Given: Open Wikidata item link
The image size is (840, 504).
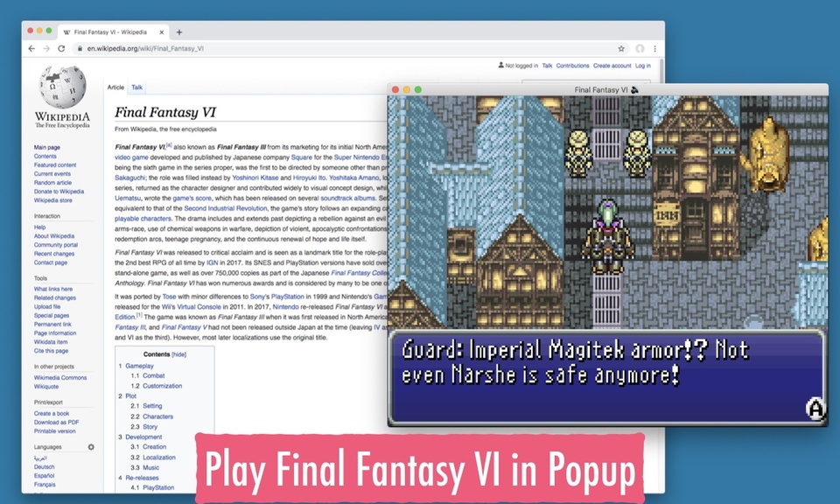Looking at the screenshot, I should (x=51, y=342).
